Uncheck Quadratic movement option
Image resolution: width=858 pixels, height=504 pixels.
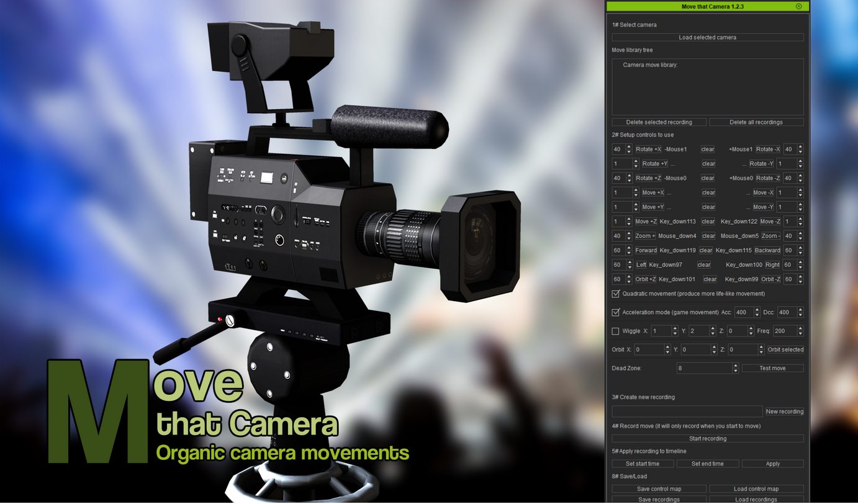pos(616,294)
